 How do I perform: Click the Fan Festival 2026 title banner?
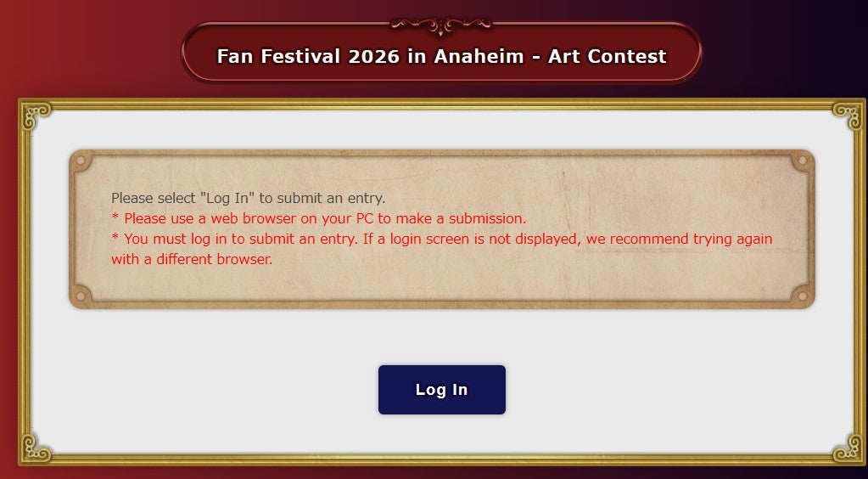pyautogui.click(x=441, y=56)
